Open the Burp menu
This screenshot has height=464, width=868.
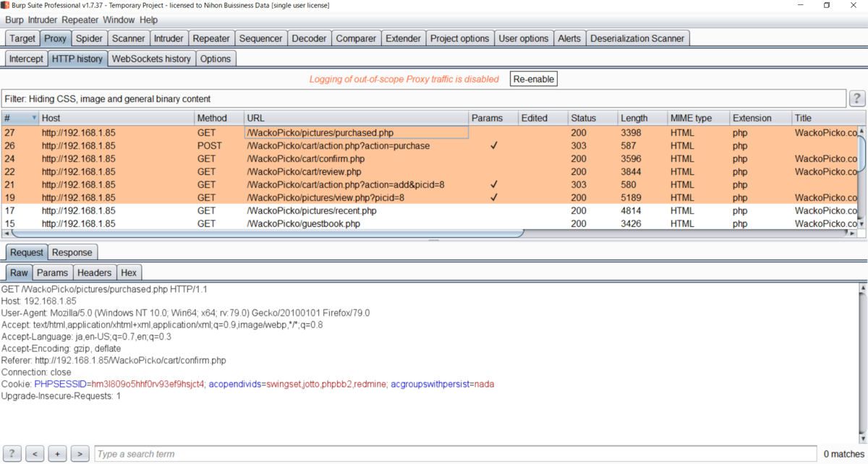click(x=14, y=20)
